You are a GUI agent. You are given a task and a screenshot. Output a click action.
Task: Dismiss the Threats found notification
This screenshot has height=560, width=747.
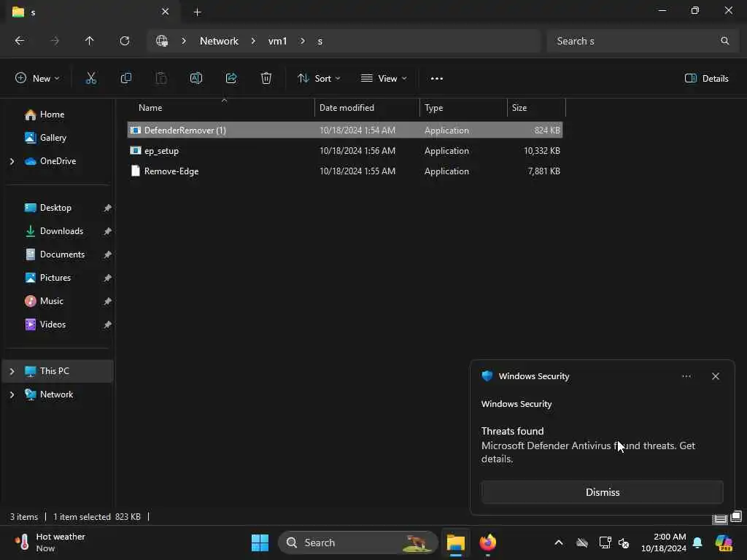point(602,492)
